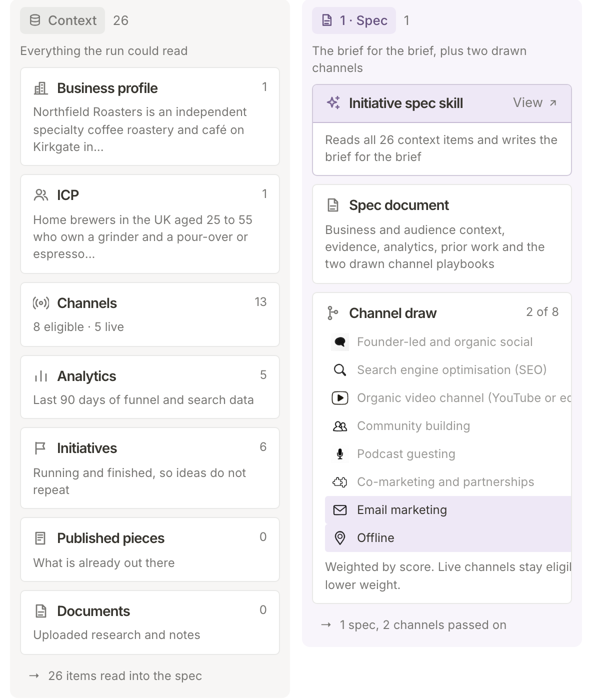The height and width of the screenshot is (700, 592).
Task: Click '8 eligible · 5 live' text
Action: coord(78,327)
